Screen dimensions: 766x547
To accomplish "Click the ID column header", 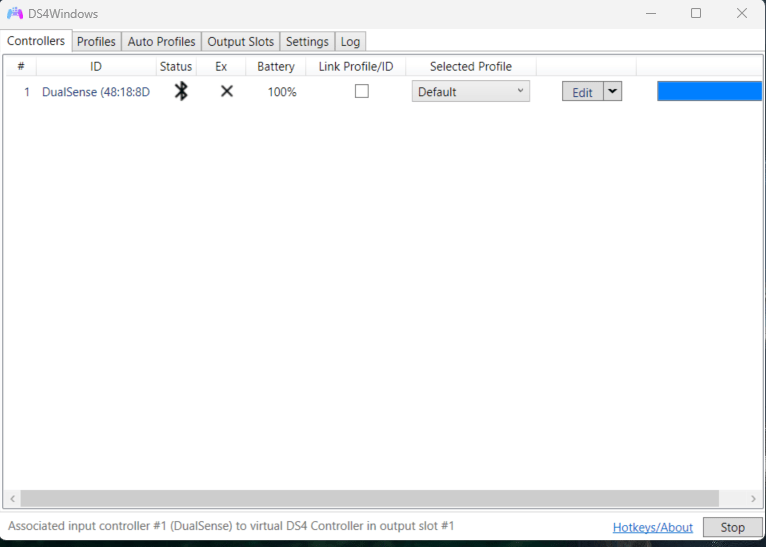I will tap(96, 66).
